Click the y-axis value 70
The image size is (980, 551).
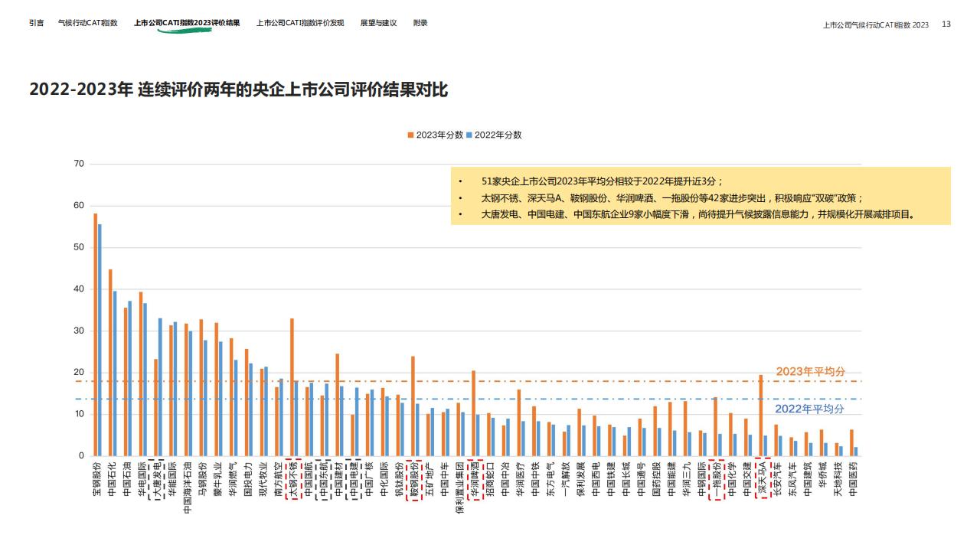pos(79,164)
